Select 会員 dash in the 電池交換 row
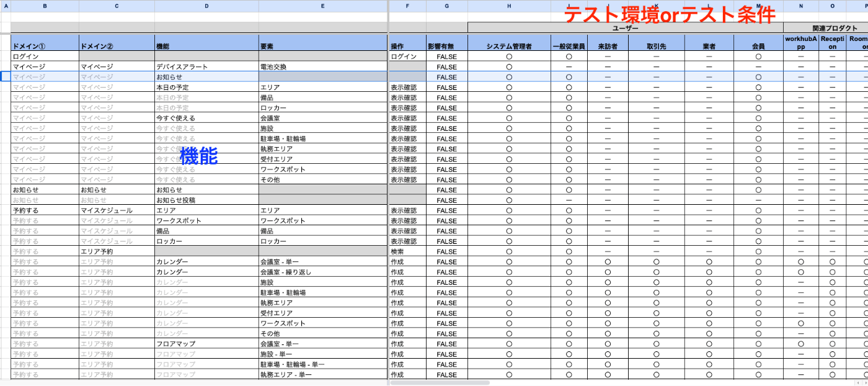 (758, 66)
